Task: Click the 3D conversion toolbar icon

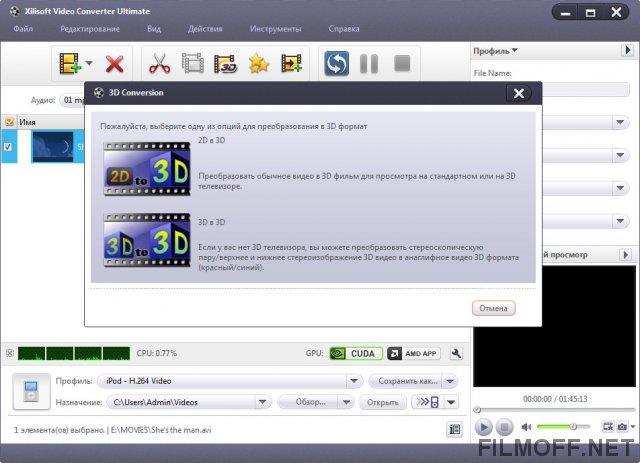Action: [x=225, y=64]
